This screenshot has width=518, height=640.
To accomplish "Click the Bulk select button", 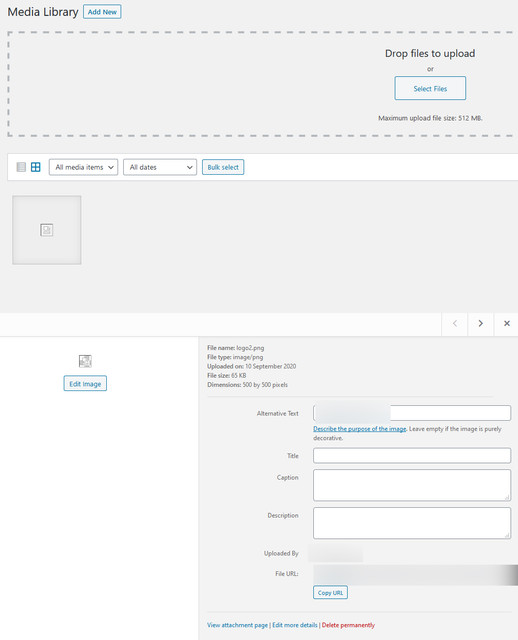I will 223,167.
